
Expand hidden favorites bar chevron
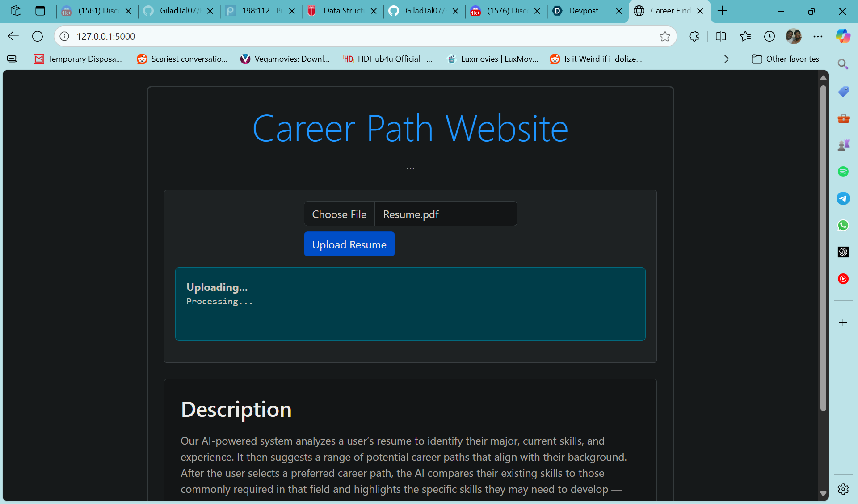click(726, 59)
